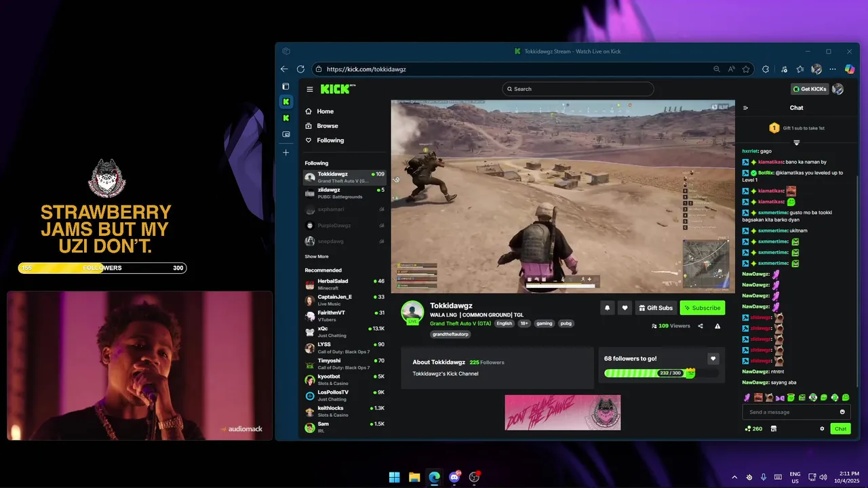
Task: Select the first Kick tab in vertical bar
Action: 285,102
